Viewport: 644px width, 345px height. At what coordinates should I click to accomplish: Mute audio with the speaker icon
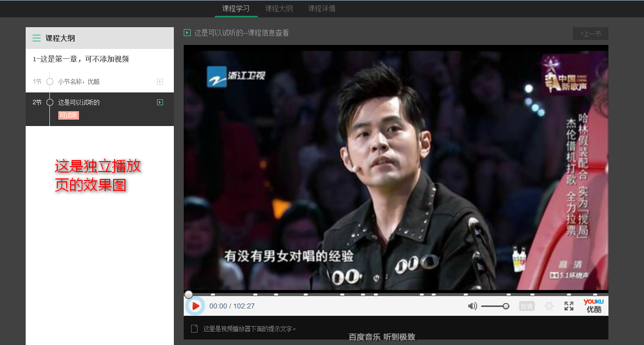click(473, 306)
